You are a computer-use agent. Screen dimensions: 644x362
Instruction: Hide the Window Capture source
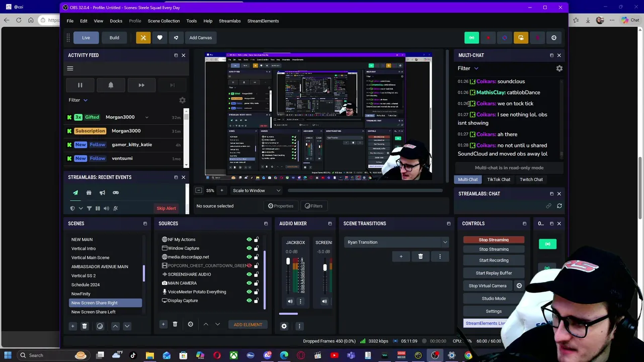249,248
